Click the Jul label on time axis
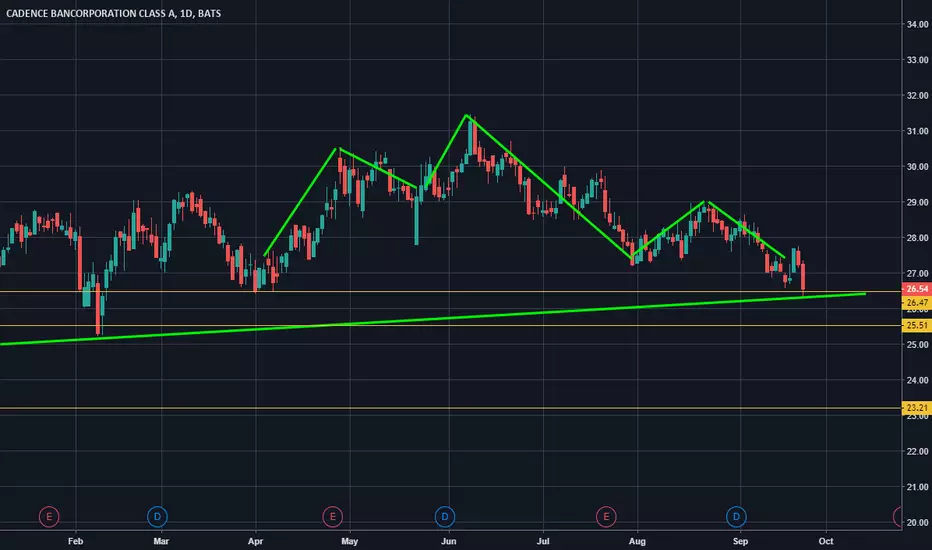The image size is (932, 550). pos(543,541)
